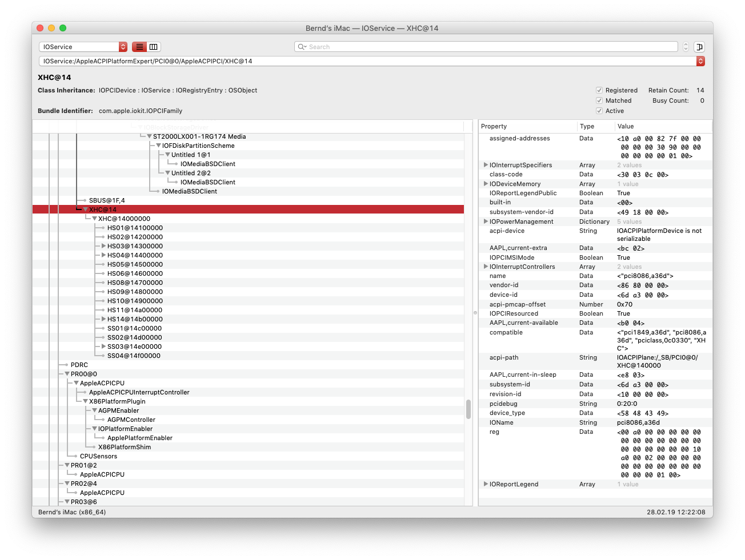Image resolution: width=745 pixels, height=560 pixels.
Task: Select the SS01@14c00000 port entry
Action: 134,328
